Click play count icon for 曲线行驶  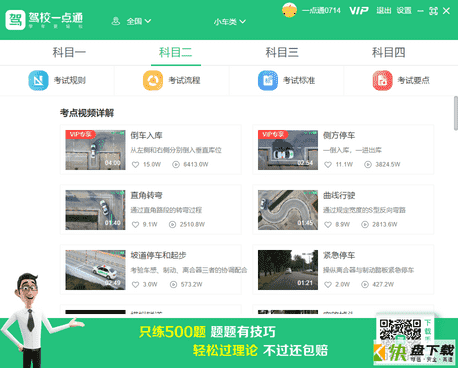[x=365, y=224]
